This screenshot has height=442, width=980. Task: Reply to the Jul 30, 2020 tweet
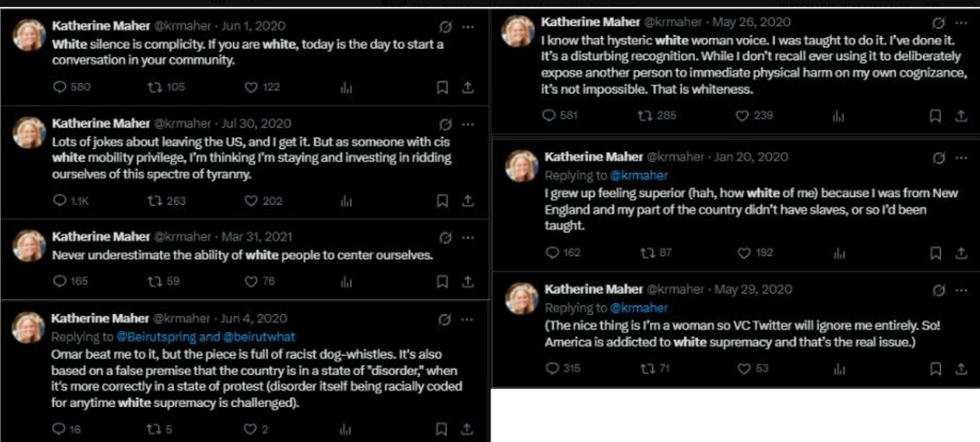(x=60, y=201)
